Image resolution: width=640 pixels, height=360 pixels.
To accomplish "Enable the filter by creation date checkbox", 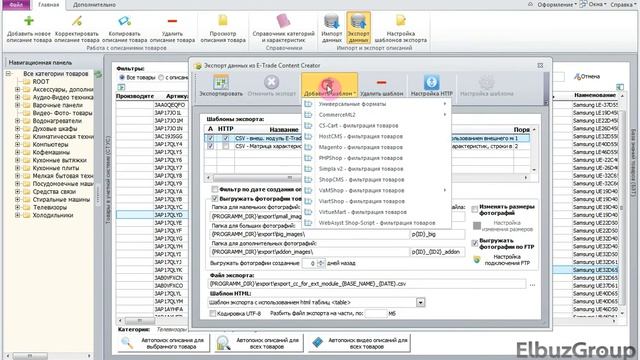I will [215, 189].
